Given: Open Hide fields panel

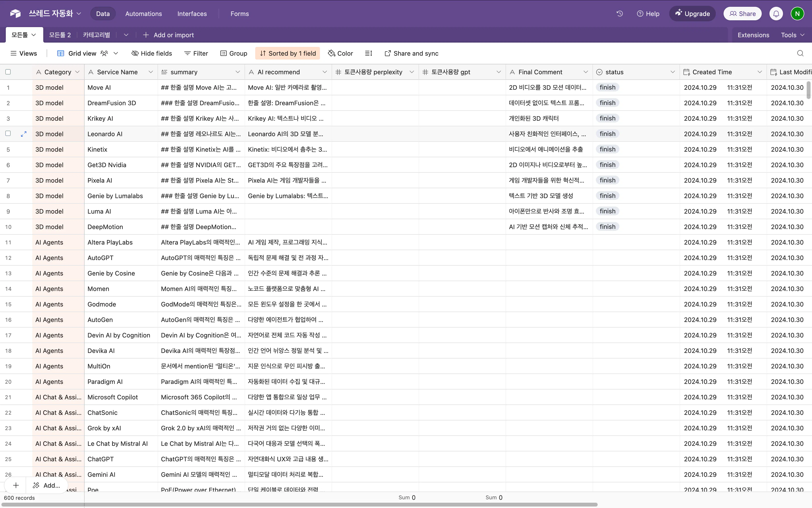Looking at the screenshot, I should pos(152,53).
